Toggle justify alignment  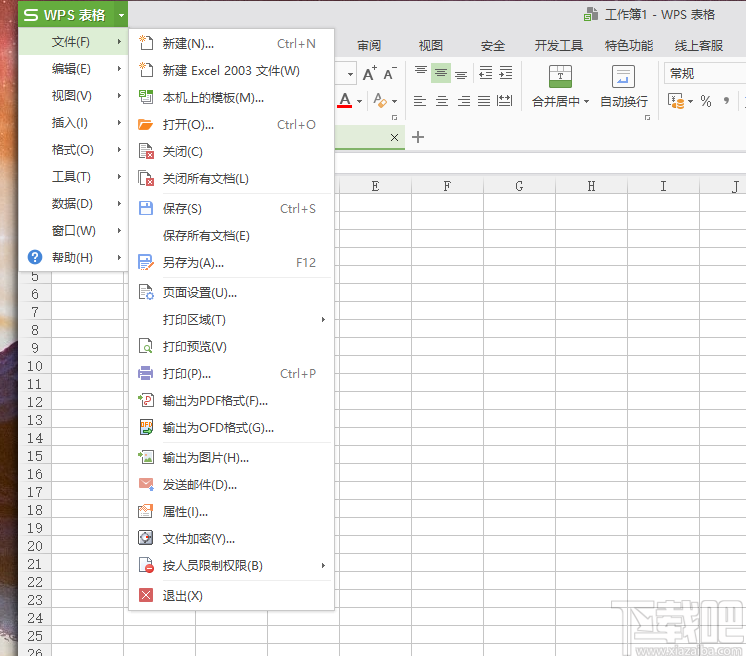[x=484, y=101]
